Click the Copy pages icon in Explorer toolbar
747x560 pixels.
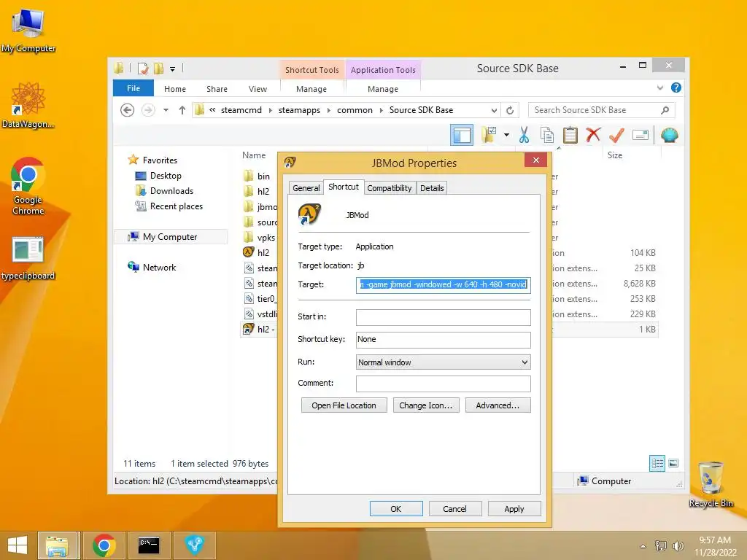pos(547,135)
